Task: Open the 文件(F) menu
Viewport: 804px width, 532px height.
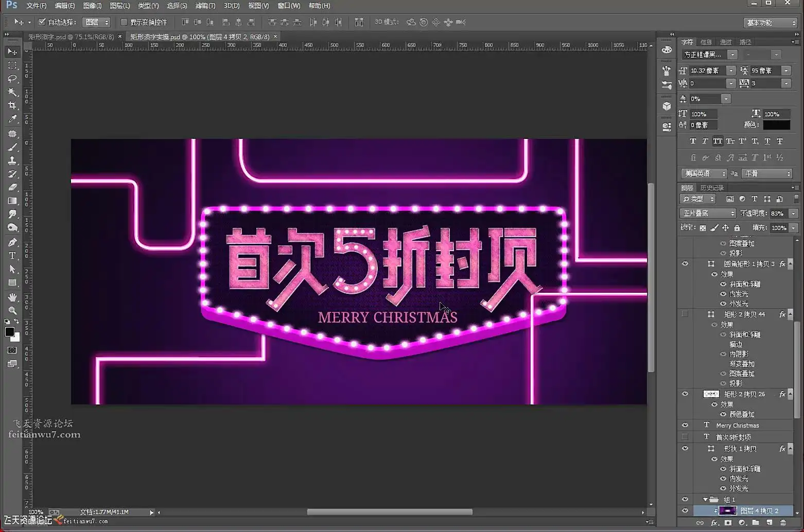Action: (37, 6)
